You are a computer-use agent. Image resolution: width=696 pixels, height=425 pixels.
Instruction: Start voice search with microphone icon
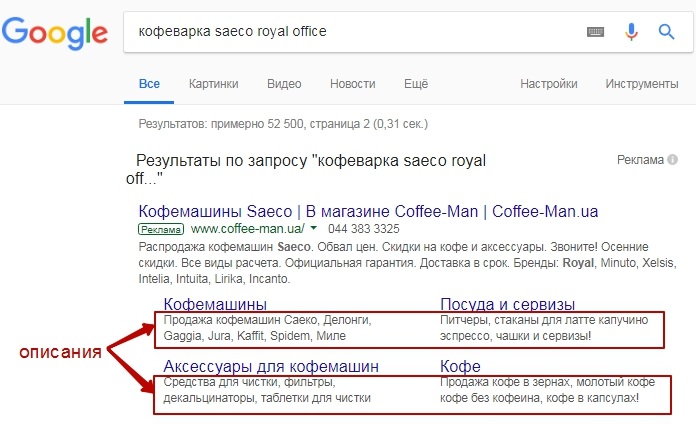pos(631,32)
